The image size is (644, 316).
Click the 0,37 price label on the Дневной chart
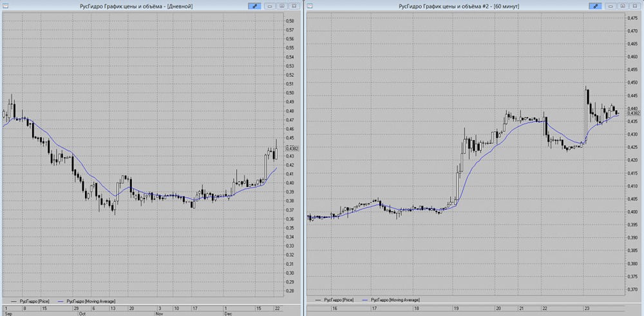tap(290, 210)
